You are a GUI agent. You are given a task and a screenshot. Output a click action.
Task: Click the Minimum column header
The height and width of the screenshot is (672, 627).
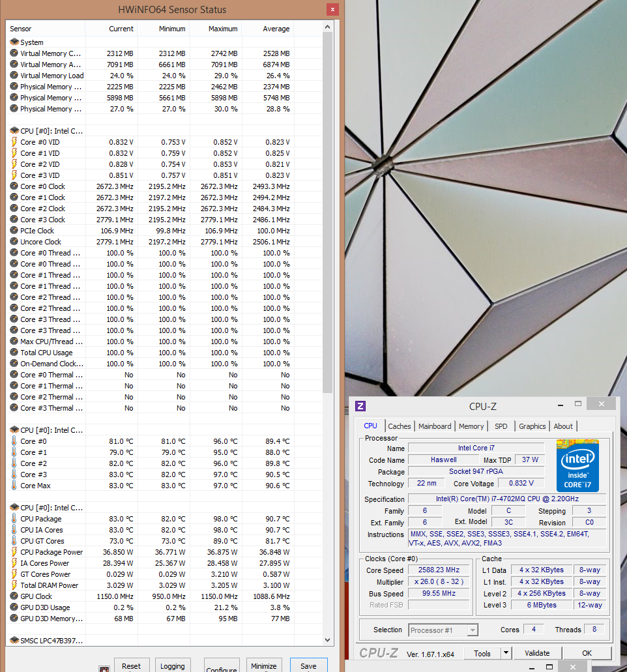point(164,29)
